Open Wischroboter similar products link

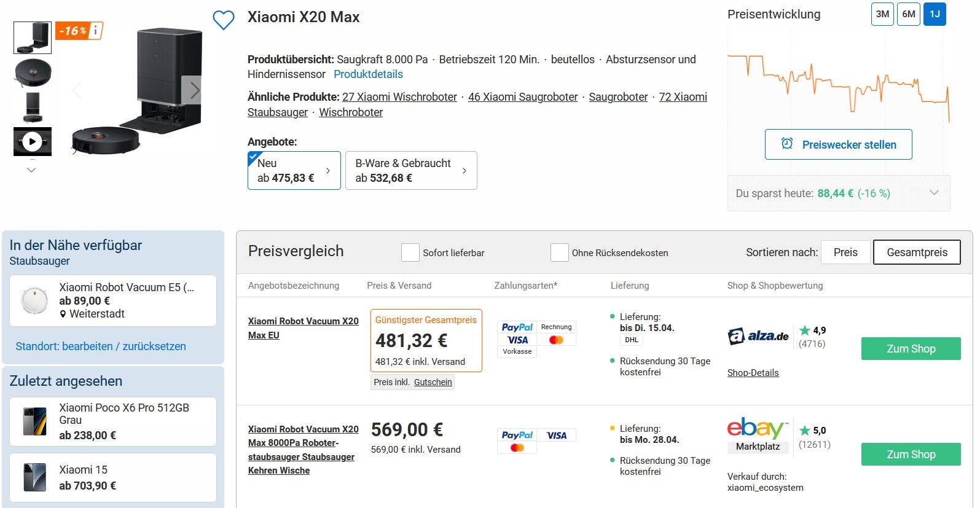point(351,112)
